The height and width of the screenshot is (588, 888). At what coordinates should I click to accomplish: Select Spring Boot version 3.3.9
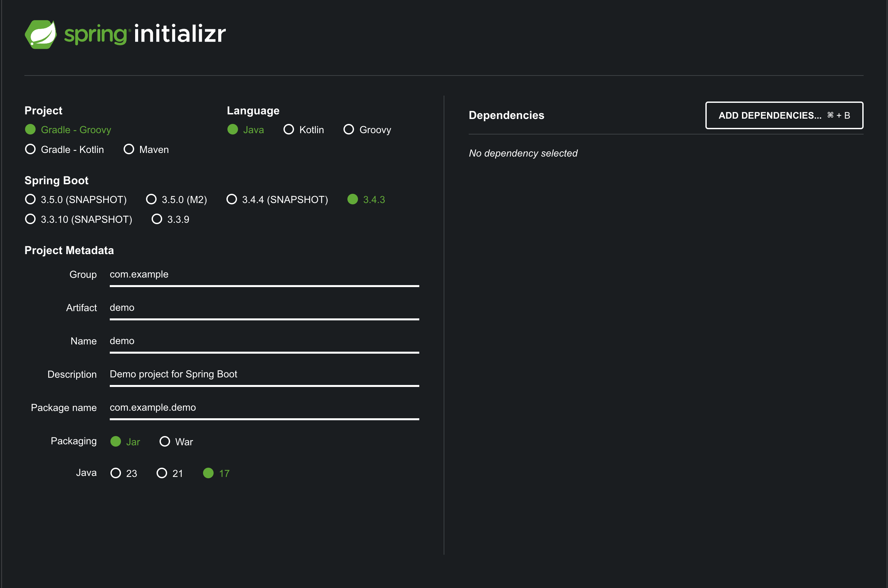[x=157, y=219]
